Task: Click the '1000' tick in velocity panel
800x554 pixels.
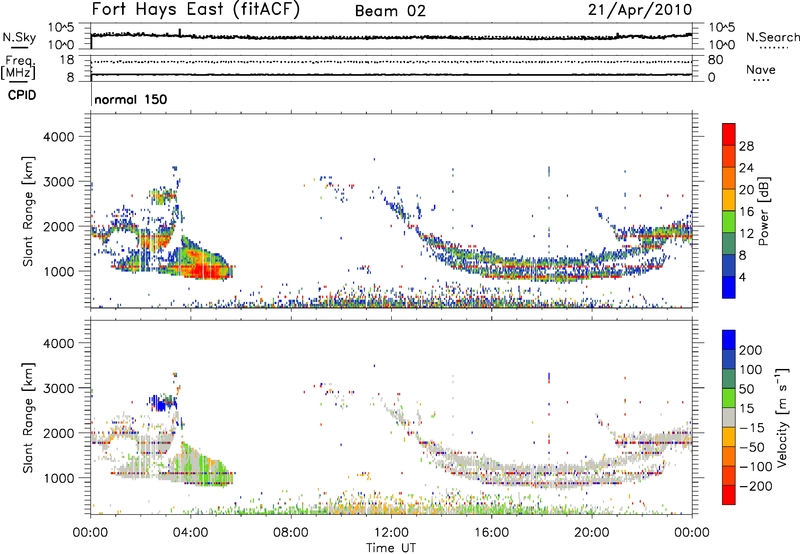Action: (58, 478)
